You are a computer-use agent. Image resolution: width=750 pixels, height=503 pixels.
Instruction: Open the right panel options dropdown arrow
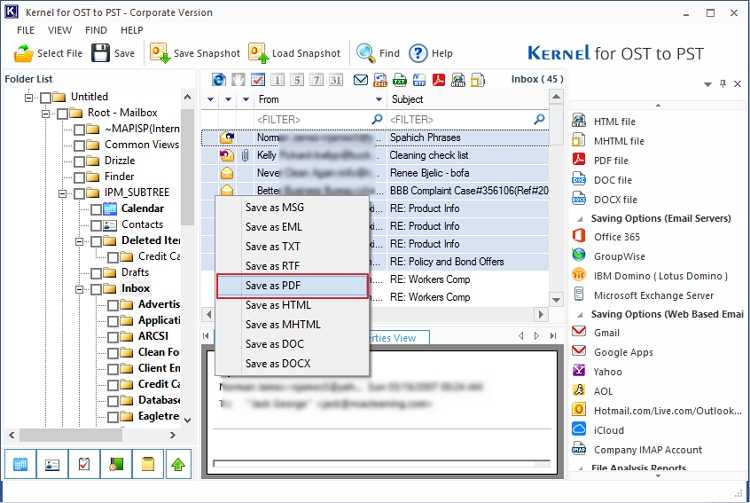pyautogui.click(x=708, y=84)
